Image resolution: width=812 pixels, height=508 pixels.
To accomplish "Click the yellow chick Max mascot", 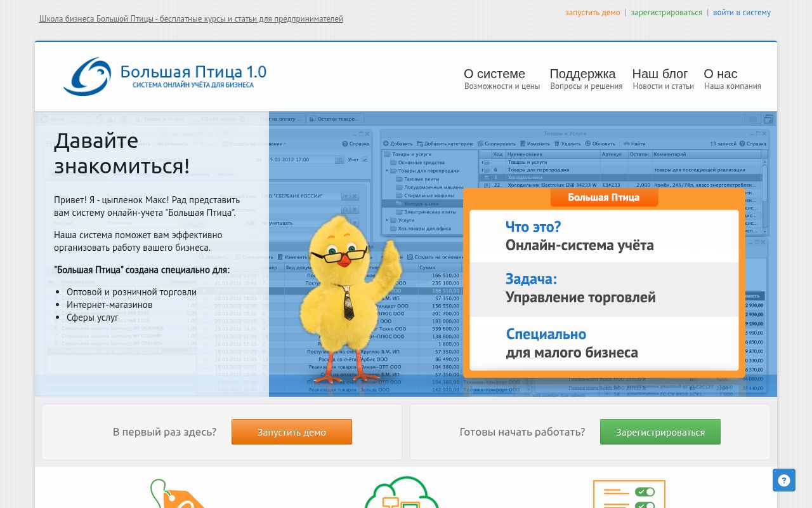I will coord(348,292).
